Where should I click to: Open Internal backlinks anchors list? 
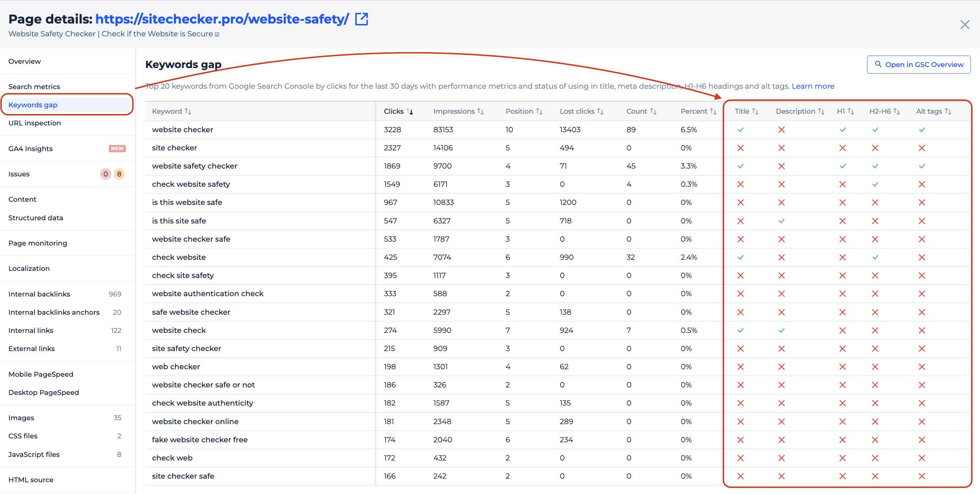(54, 312)
